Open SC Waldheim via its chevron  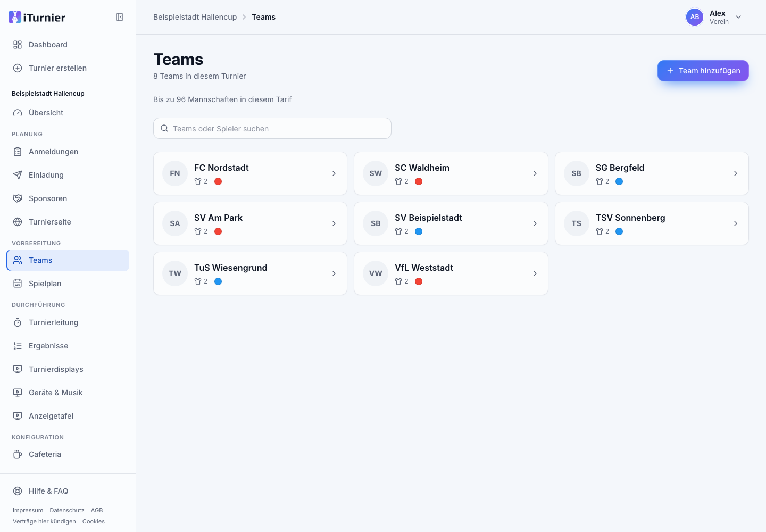click(x=535, y=173)
